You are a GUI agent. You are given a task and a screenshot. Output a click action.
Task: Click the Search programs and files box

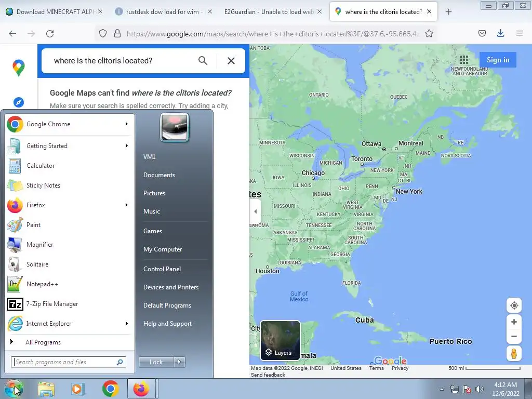coord(68,362)
